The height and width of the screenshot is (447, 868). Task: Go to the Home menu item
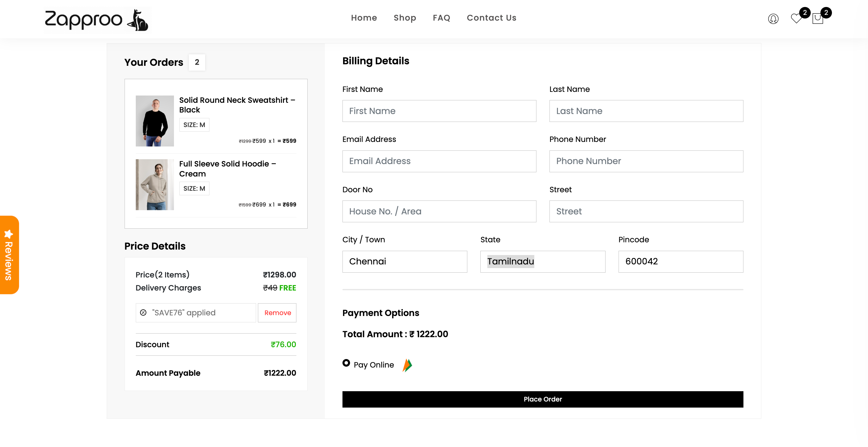point(364,18)
